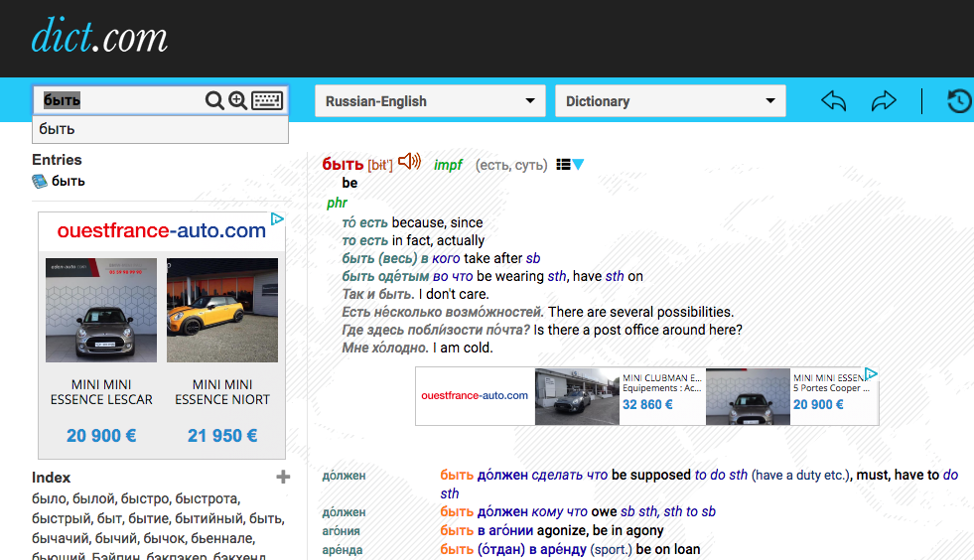The height and width of the screenshot is (560, 974).
Task: Play pronunciation audio for быть
Action: tap(409, 163)
